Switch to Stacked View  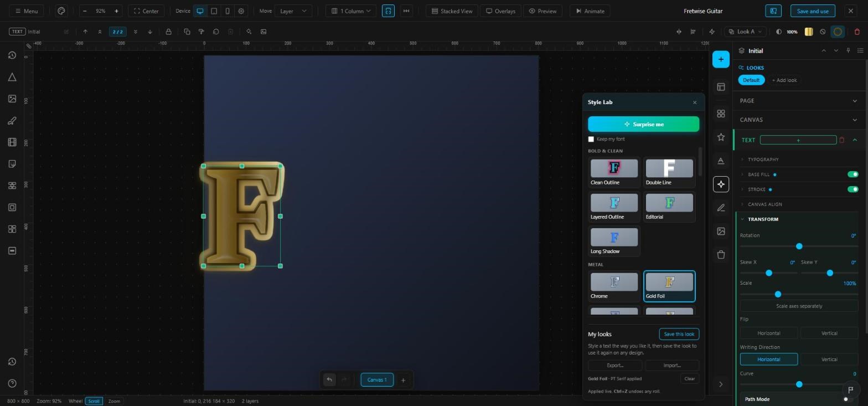(x=452, y=11)
